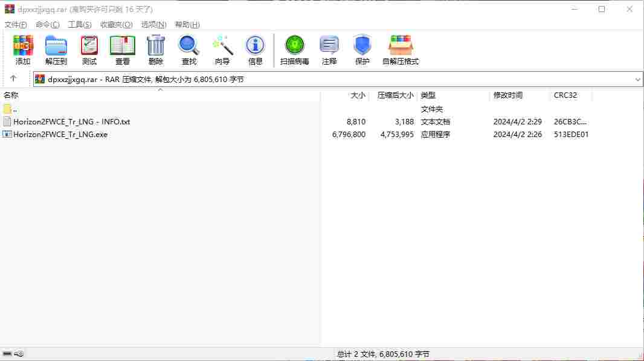Click the archive path address field
Image resolution: width=644 pixels, height=361 pixels.
336,79
